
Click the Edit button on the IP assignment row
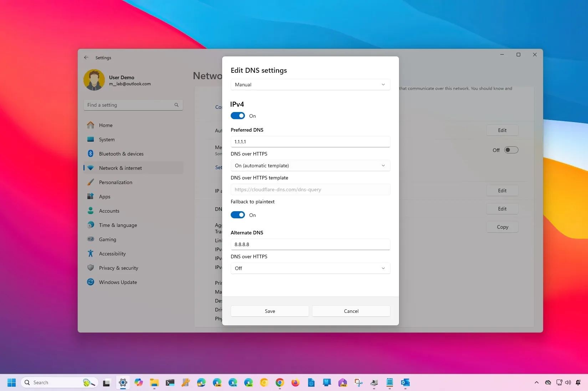click(x=502, y=191)
